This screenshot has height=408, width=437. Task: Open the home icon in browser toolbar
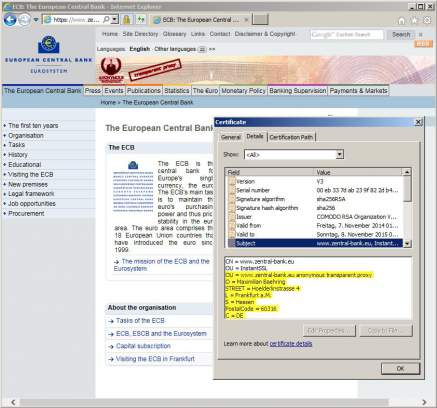coord(402,21)
